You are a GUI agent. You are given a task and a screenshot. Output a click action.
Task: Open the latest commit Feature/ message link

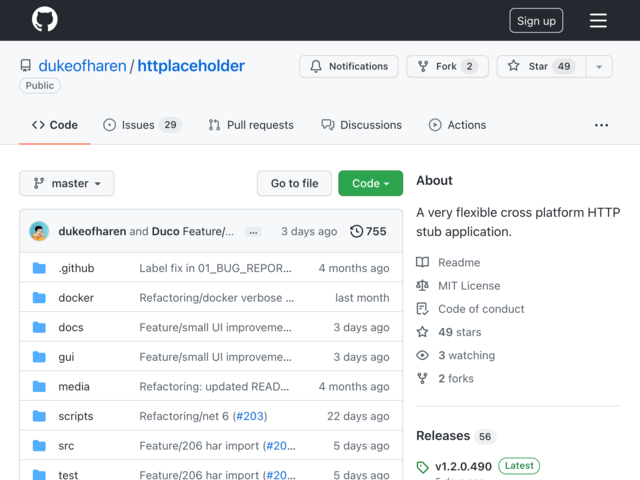point(208,231)
